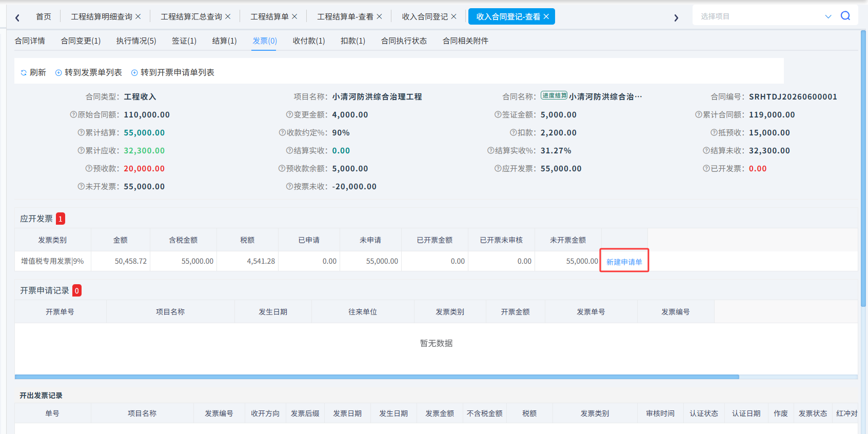Go to 转到发票单列表
Image resolution: width=868 pixels, height=434 pixels.
coord(89,73)
